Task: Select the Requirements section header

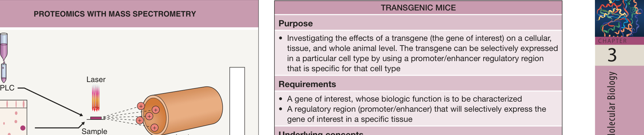Action: pyautogui.click(x=307, y=84)
